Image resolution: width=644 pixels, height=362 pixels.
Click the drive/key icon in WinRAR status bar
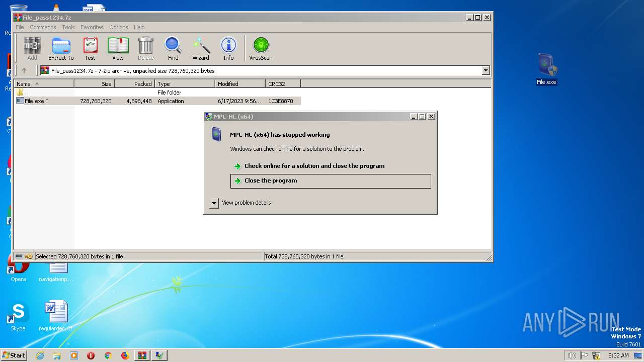(24, 256)
